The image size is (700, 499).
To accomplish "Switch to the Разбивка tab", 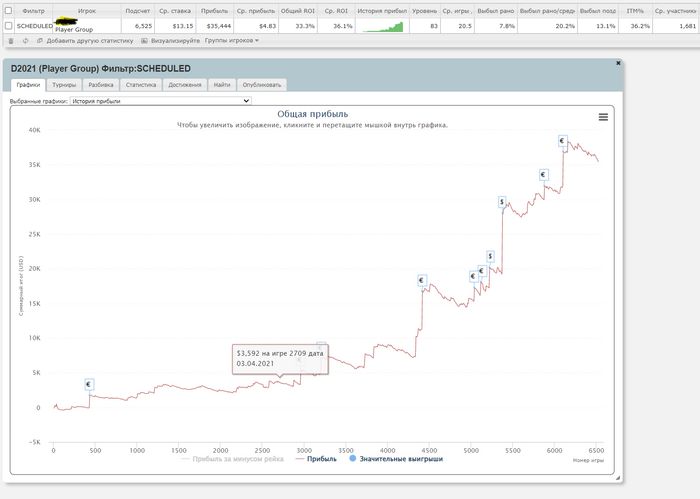I will click(101, 85).
